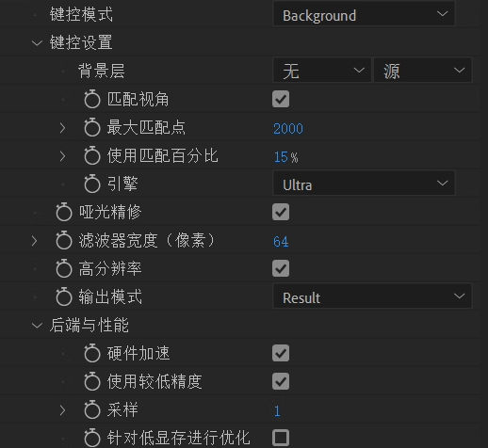This screenshot has height=448, width=488.
Task: Click stopwatch beside 高分辨率
Action: pyautogui.click(x=64, y=268)
